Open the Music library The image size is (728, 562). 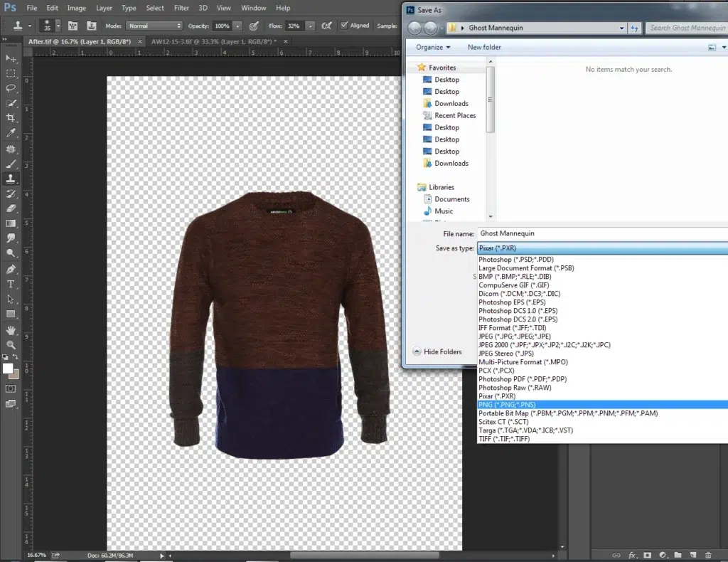point(438,211)
